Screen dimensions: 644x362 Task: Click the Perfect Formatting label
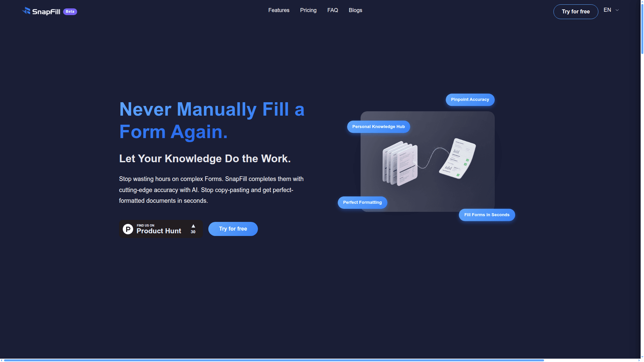[x=362, y=202]
